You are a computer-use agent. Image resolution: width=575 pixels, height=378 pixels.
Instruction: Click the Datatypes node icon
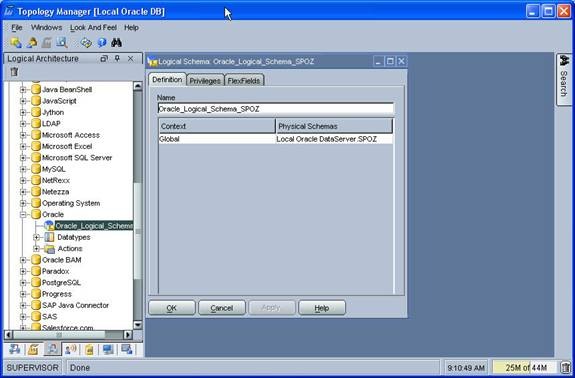(49, 237)
